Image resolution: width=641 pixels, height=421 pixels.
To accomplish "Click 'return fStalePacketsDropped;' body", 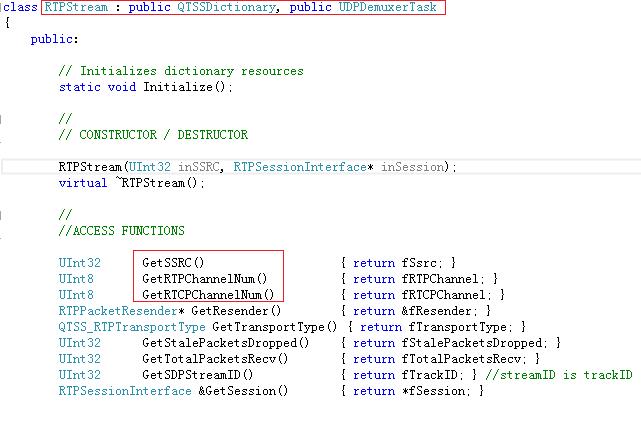I will point(450,343).
